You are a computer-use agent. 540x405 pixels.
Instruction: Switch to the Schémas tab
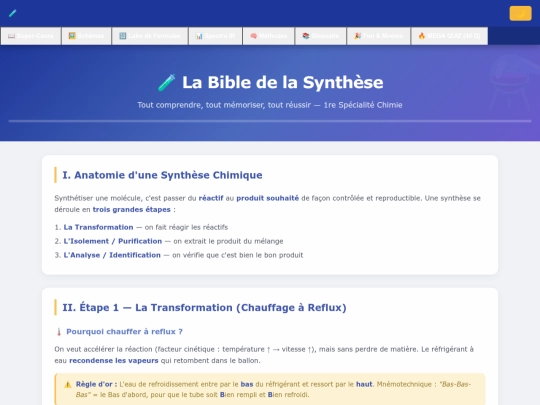click(86, 36)
